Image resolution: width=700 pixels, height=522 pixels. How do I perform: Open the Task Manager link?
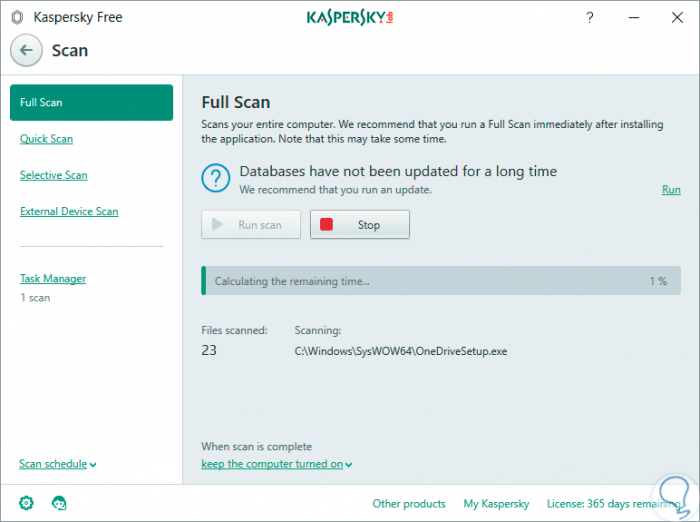pyautogui.click(x=53, y=279)
